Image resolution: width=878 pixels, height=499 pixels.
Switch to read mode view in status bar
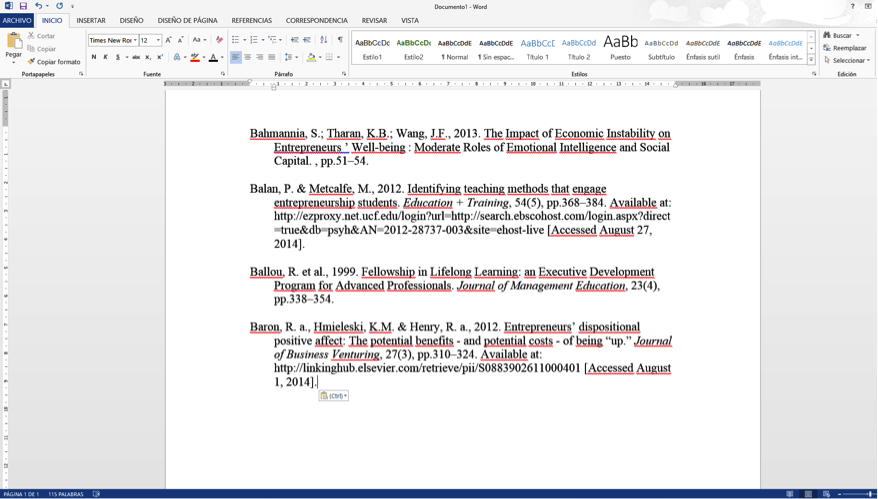[x=790, y=494]
